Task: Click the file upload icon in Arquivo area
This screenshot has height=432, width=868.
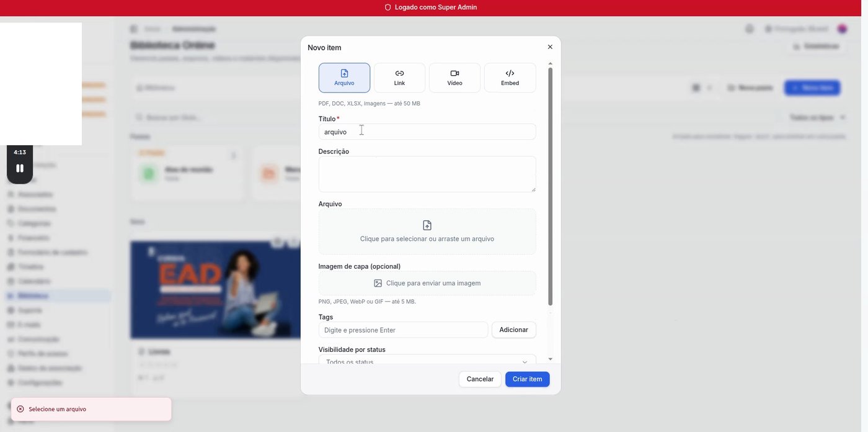Action: [x=427, y=225]
